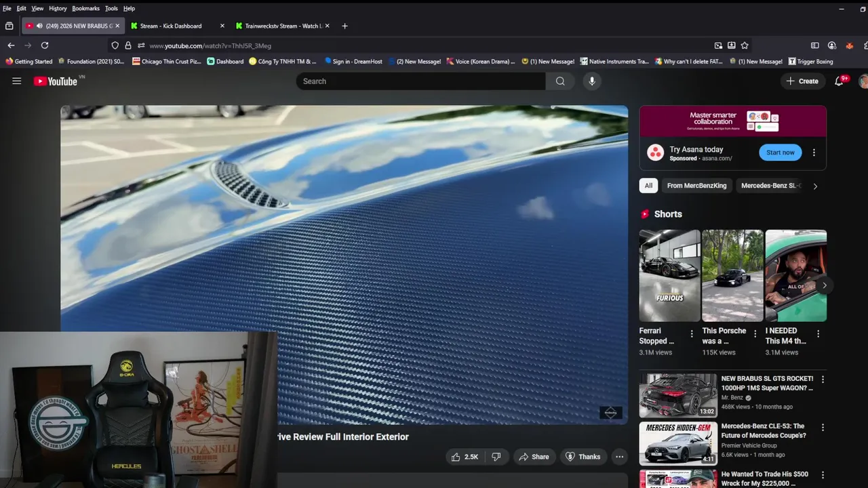Click the YouTube search input field
The image size is (868, 488).
coord(420,81)
